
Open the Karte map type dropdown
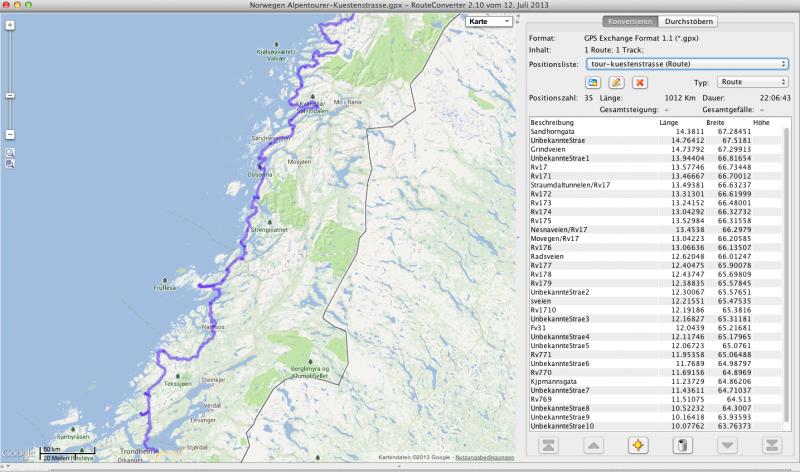click(490, 21)
